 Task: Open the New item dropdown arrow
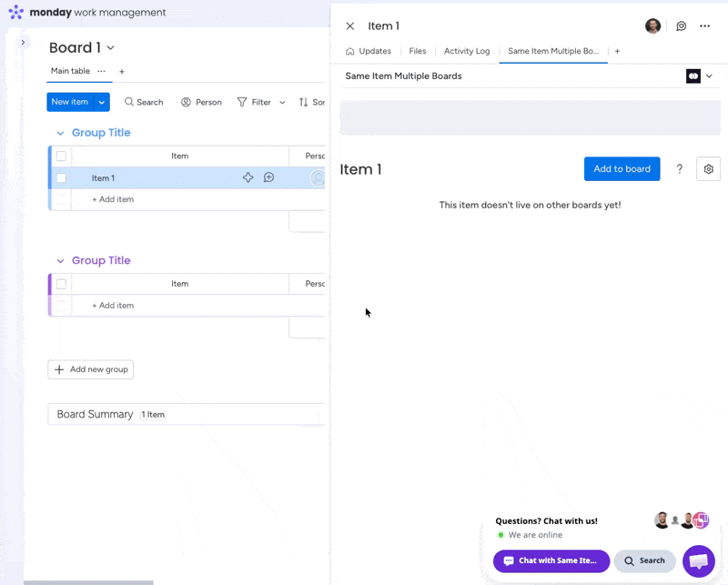pos(102,102)
